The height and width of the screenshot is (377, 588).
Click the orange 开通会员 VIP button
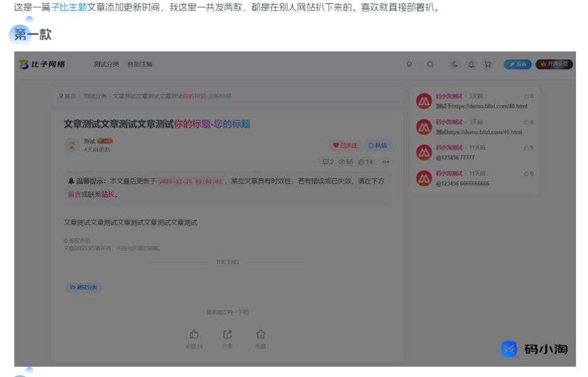[554, 64]
